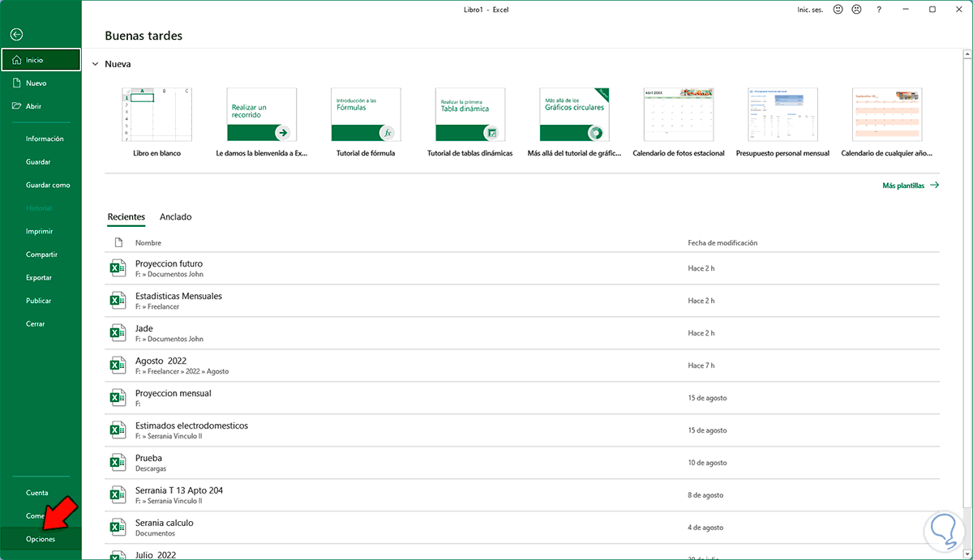The height and width of the screenshot is (560, 973).
Task: Open Calendario de fotos estacional template
Action: click(x=679, y=122)
